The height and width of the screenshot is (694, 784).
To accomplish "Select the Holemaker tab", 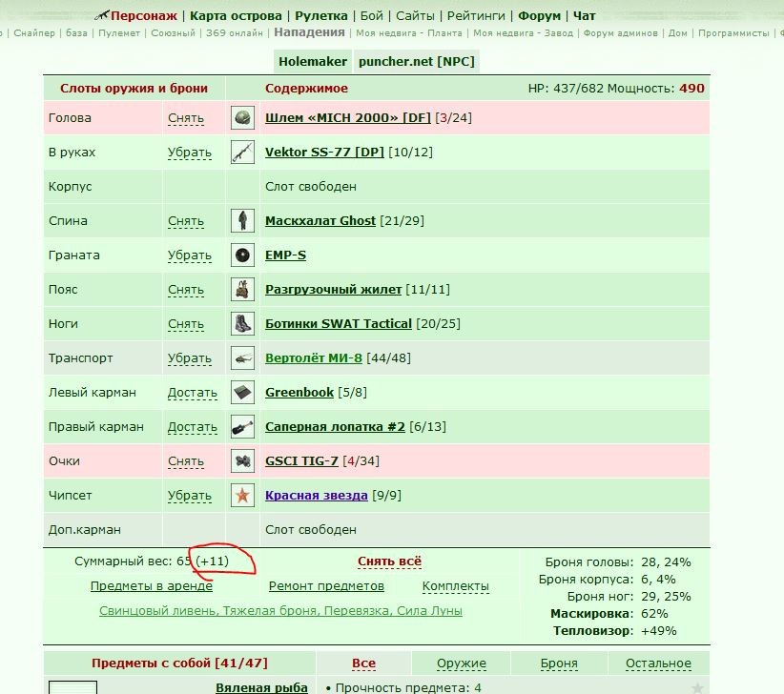I will point(313,61).
